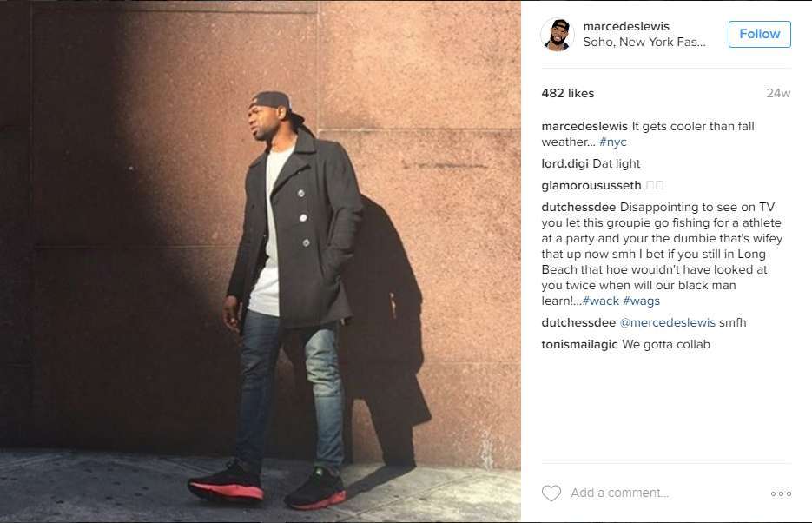
Task: Click the @mercedeslewis mention
Action: (x=668, y=322)
